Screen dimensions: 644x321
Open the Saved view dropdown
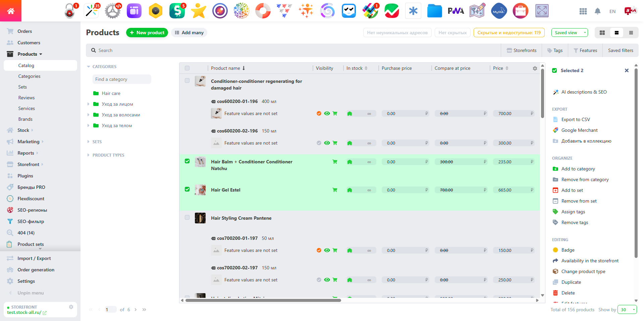[569, 33]
